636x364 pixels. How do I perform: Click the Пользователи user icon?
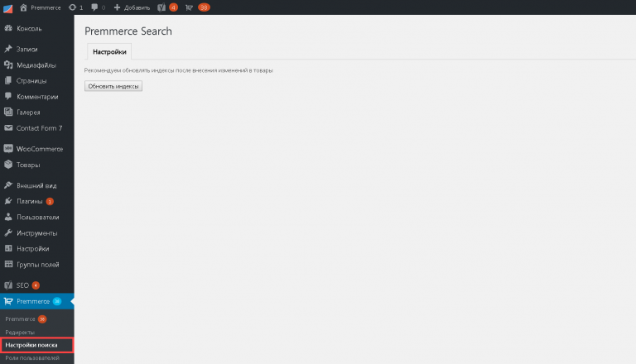point(8,217)
